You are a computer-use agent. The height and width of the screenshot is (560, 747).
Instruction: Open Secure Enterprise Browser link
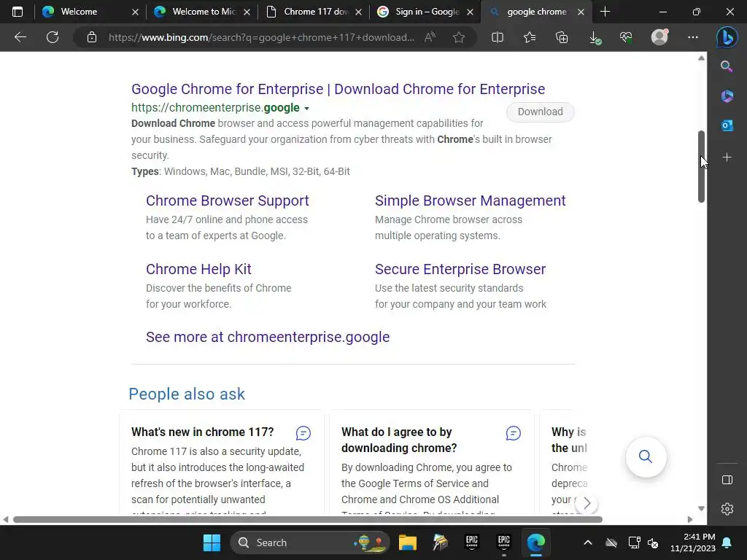[x=460, y=270]
